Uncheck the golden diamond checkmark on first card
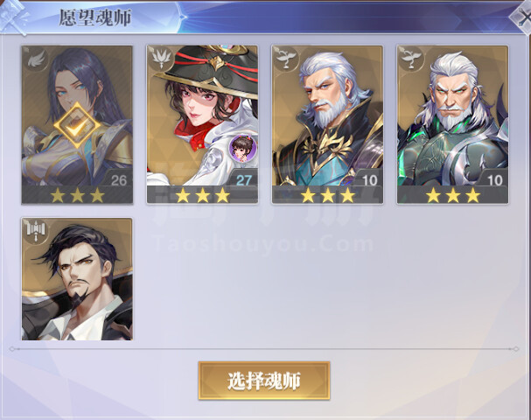The height and width of the screenshot is (420, 531). tap(77, 125)
